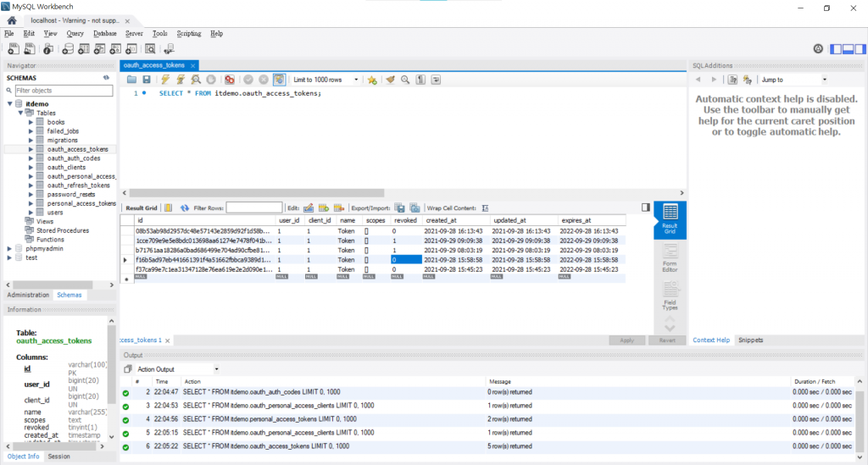Toggle word wrapping in editor icon

pyautogui.click(x=437, y=80)
